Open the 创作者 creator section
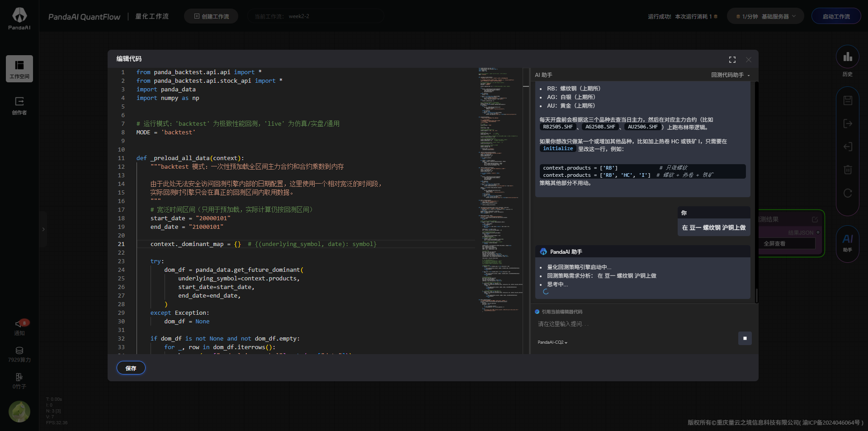Viewport: 868px width, 431px height. pyautogui.click(x=19, y=106)
